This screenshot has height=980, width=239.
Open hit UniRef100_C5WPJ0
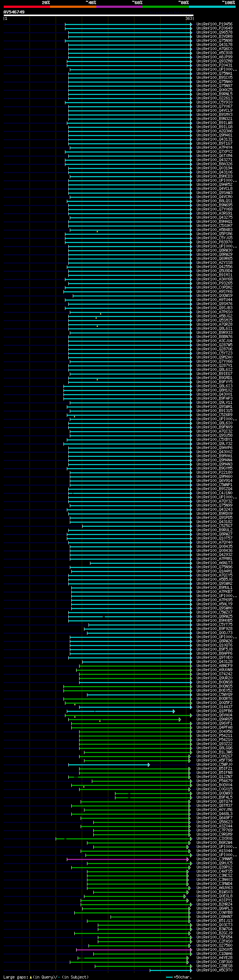coord(214,765)
